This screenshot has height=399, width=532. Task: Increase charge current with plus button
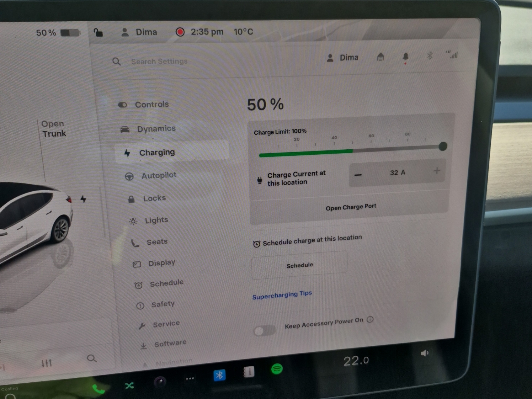[x=437, y=171]
